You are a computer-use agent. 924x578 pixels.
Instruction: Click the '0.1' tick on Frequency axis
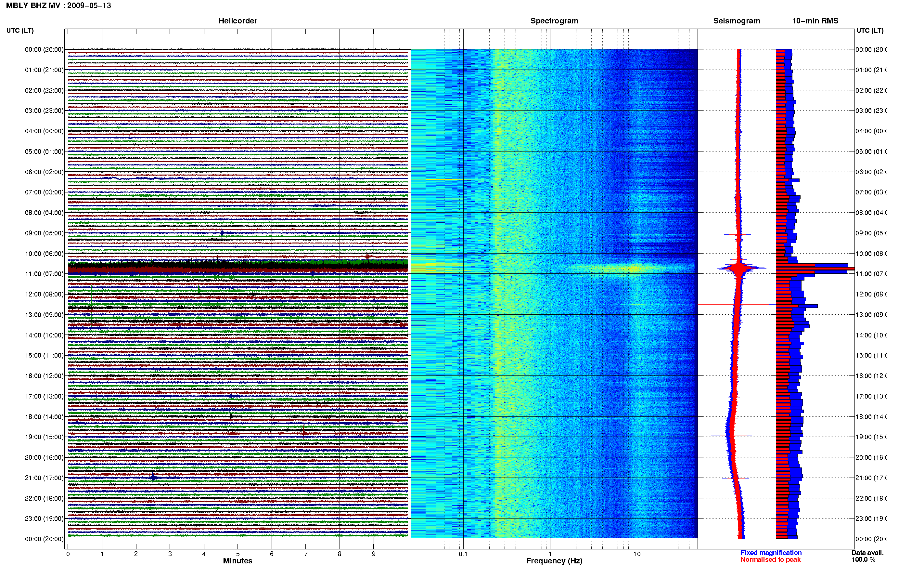[463, 554]
